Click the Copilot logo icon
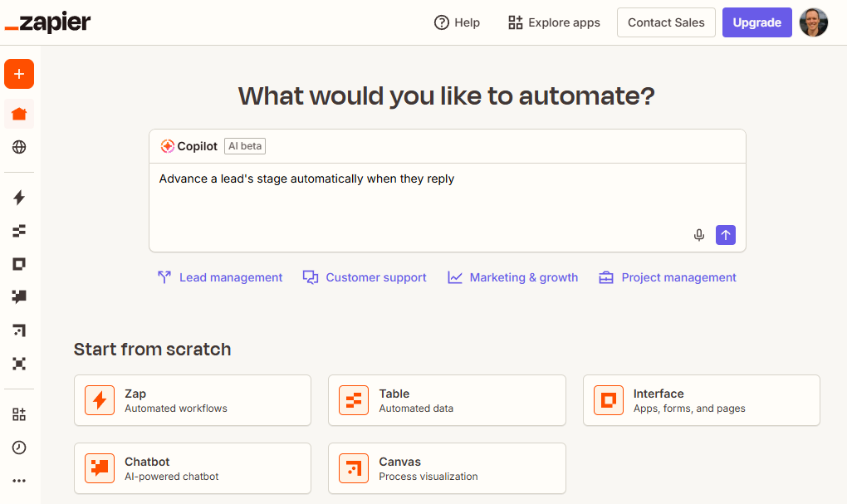The height and width of the screenshot is (504, 847). (x=168, y=146)
